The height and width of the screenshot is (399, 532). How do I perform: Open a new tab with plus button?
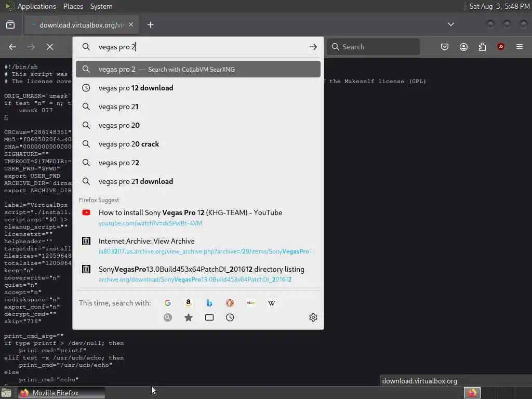pyautogui.click(x=151, y=25)
